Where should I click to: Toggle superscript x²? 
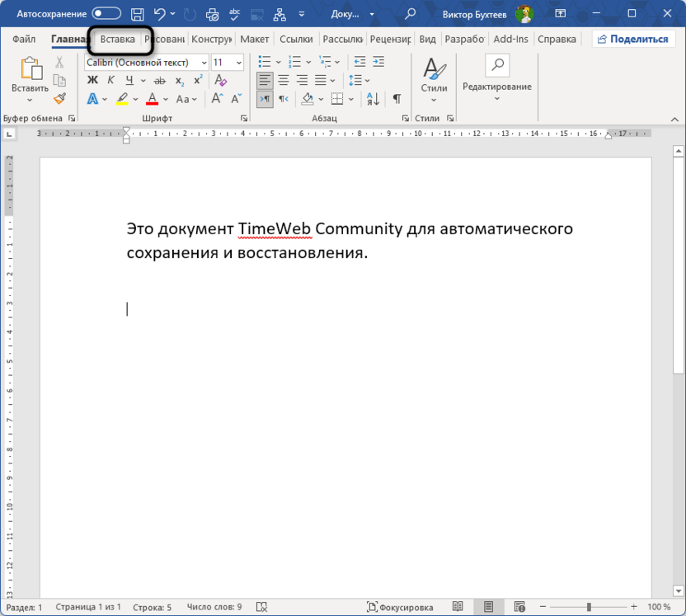pos(198,80)
